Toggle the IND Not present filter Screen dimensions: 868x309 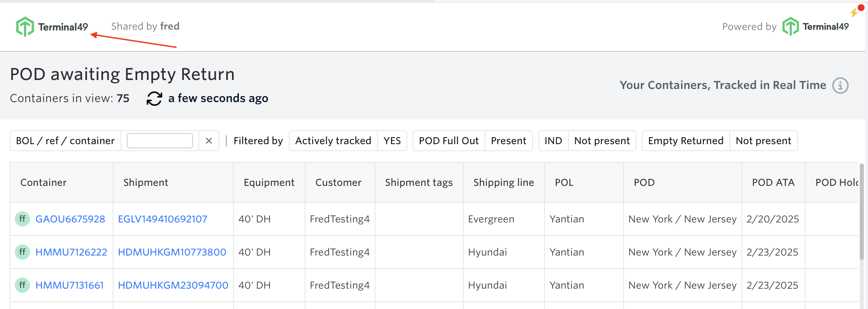(587, 141)
